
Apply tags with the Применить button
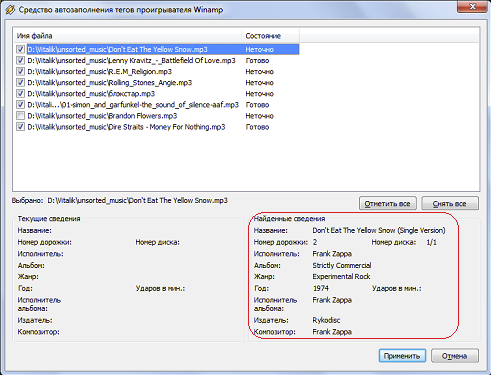402,356
